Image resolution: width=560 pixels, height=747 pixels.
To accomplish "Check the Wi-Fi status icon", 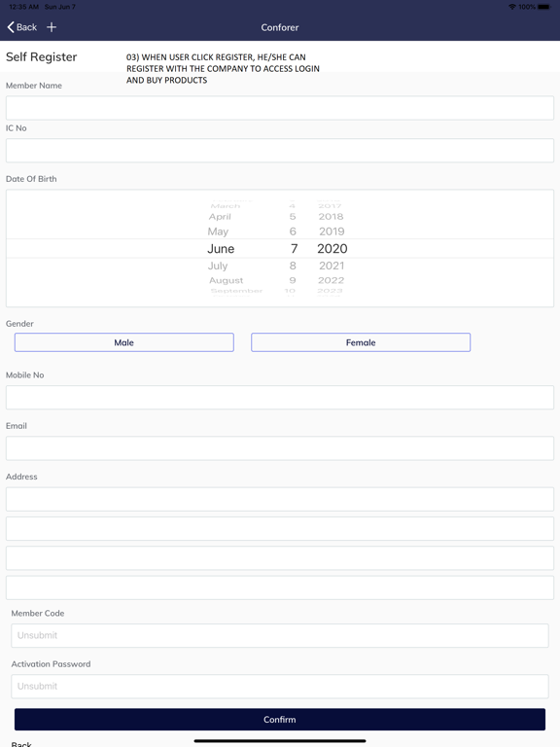I will (512, 7).
